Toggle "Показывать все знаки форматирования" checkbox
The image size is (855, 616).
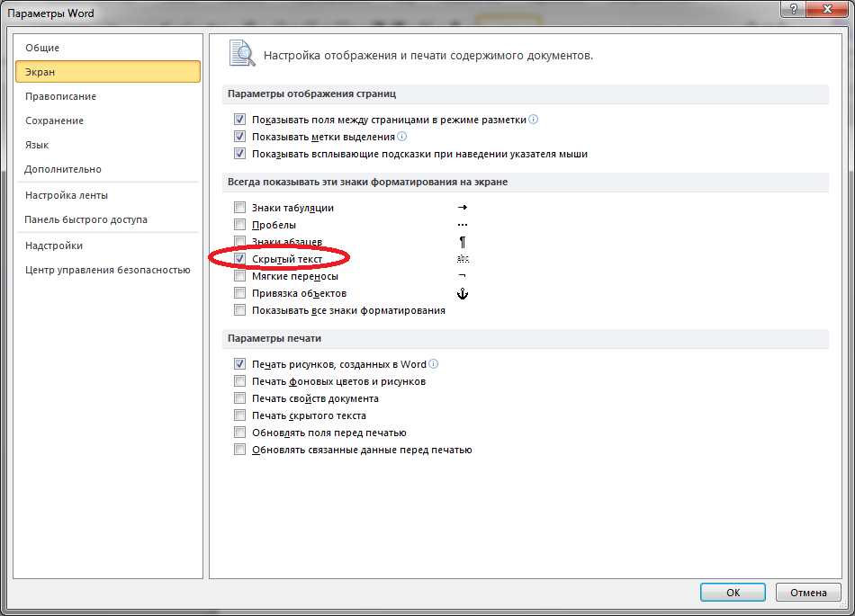[239, 310]
